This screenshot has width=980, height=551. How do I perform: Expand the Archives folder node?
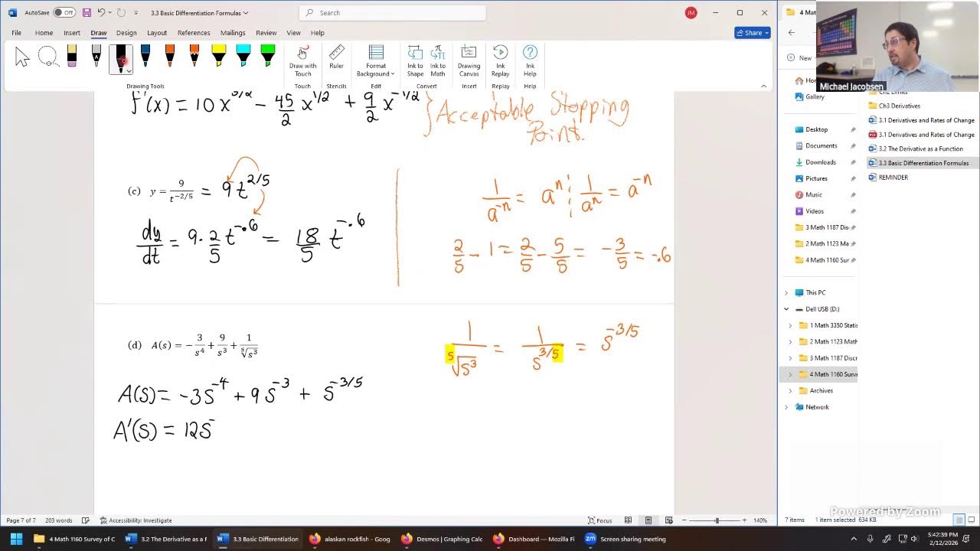coord(791,391)
